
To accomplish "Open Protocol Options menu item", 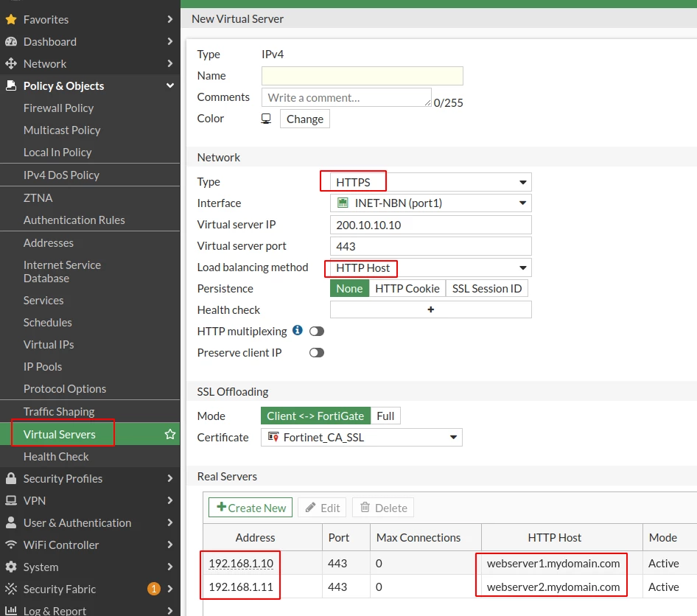I will 65,389.
